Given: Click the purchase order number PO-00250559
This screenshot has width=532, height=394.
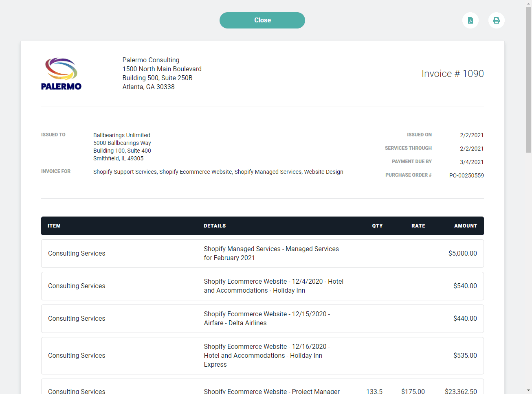Looking at the screenshot, I should (466, 175).
